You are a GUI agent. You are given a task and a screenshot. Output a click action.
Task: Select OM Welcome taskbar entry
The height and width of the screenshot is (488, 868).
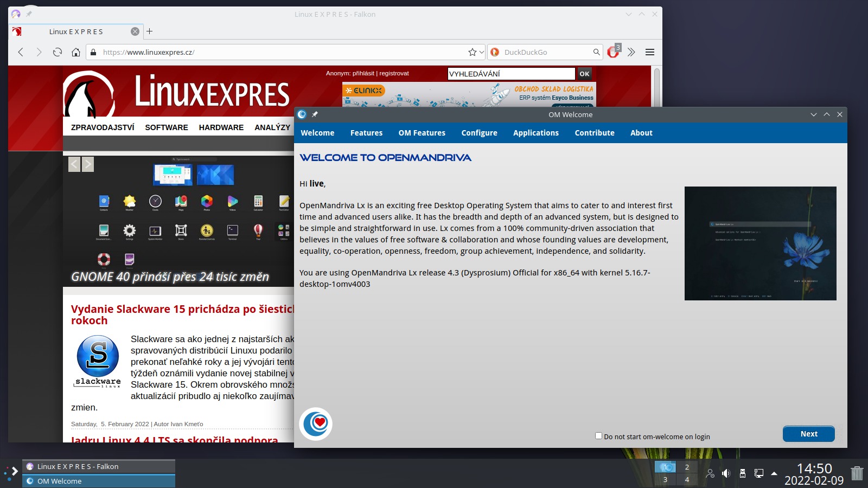click(x=99, y=481)
